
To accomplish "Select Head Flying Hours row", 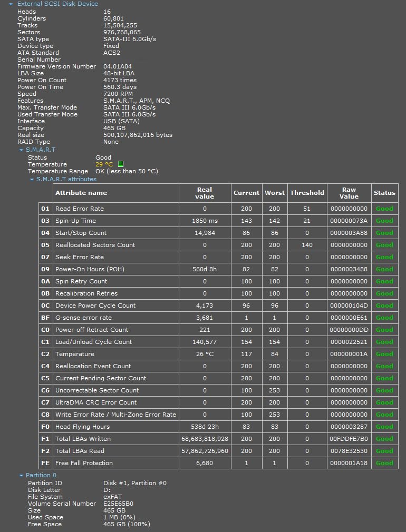I will point(218,427).
